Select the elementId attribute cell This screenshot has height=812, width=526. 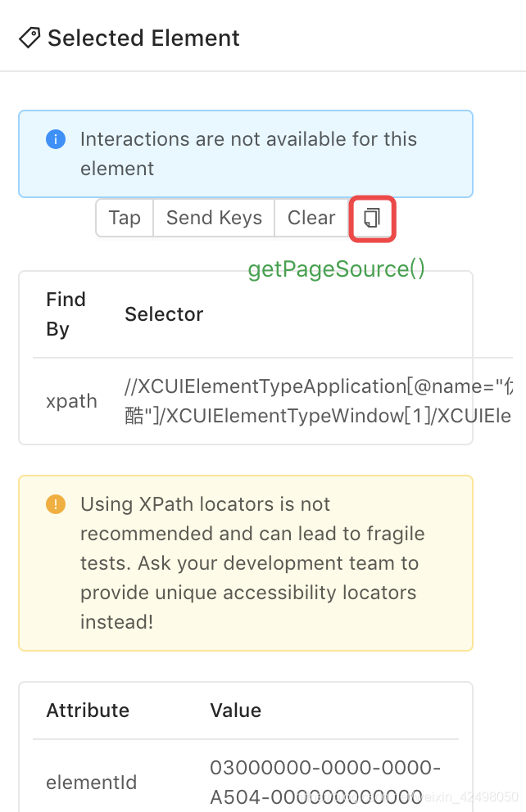coord(91,783)
